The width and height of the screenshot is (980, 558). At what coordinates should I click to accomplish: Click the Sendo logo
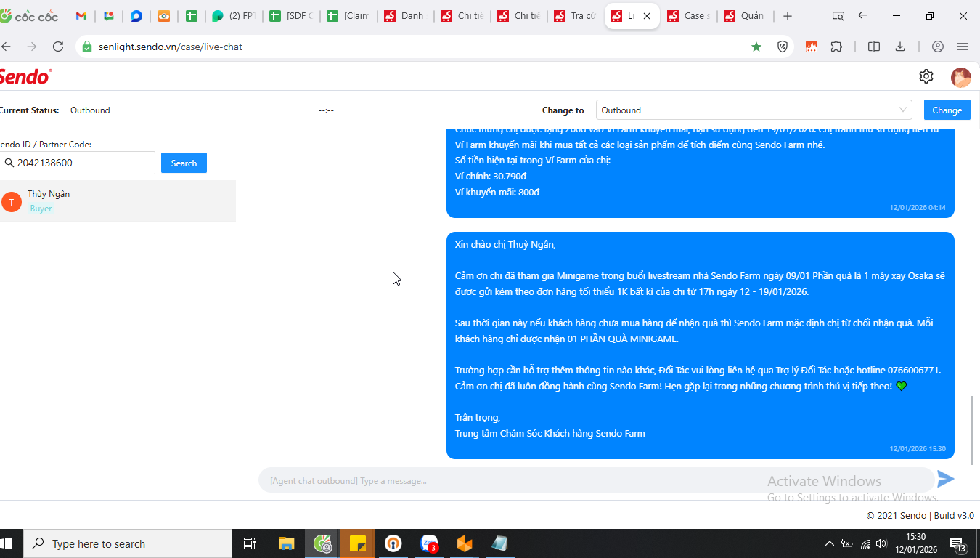pos(25,76)
